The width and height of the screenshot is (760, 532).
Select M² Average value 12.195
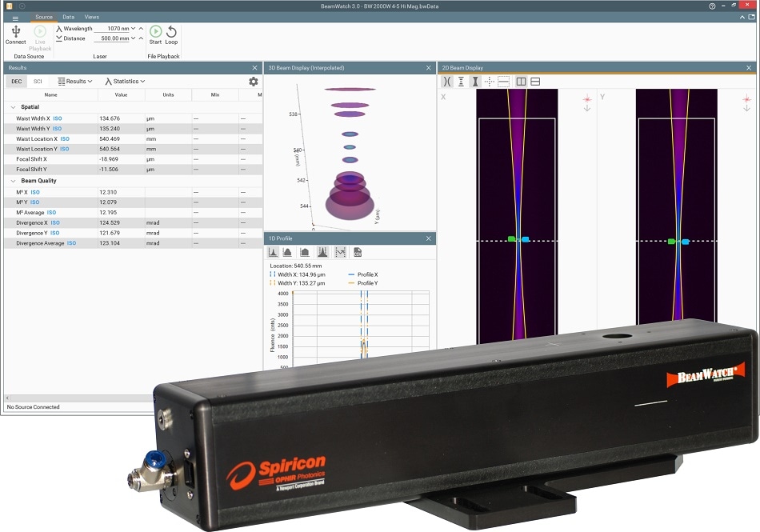[x=108, y=212]
